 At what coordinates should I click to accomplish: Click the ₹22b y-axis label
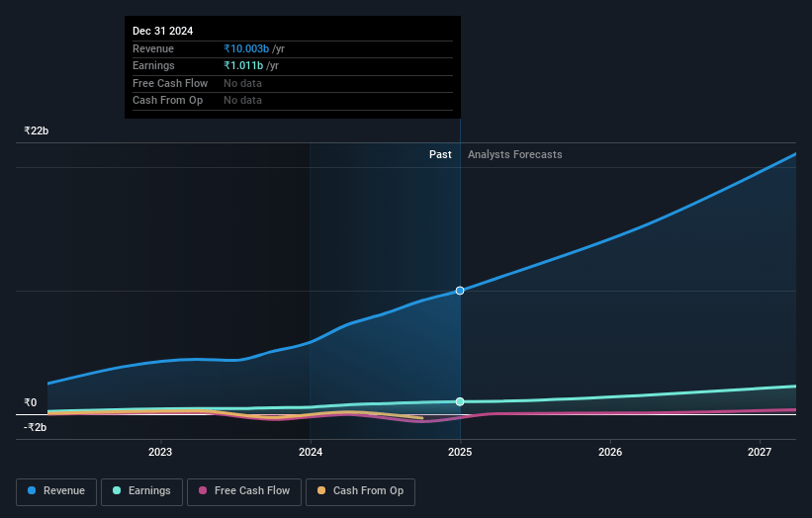[37, 130]
